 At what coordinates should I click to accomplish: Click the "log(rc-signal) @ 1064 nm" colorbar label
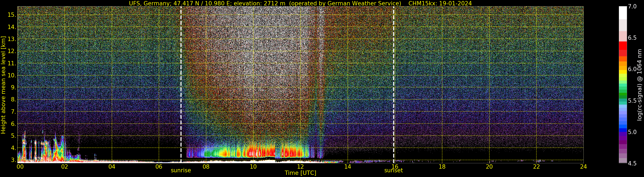[639, 85]
